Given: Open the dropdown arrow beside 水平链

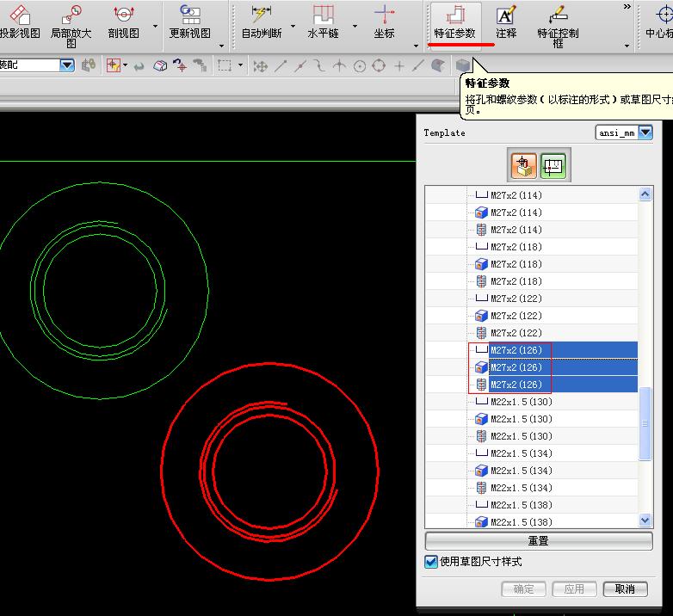Looking at the screenshot, I should coord(355,26).
